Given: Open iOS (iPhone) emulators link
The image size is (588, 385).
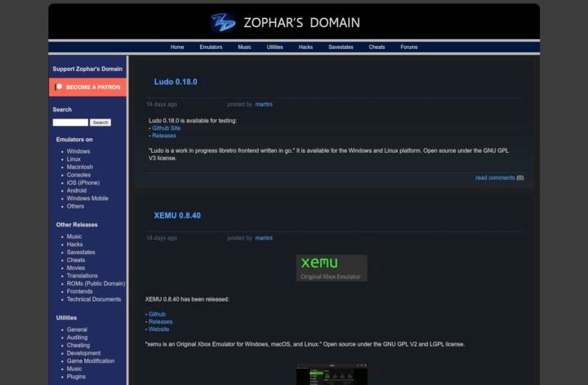Looking at the screenshot, I should (83, 183).
